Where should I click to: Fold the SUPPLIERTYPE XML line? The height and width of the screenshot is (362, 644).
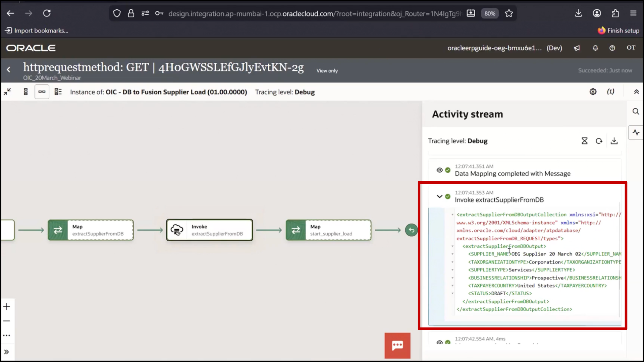[452, 270]
